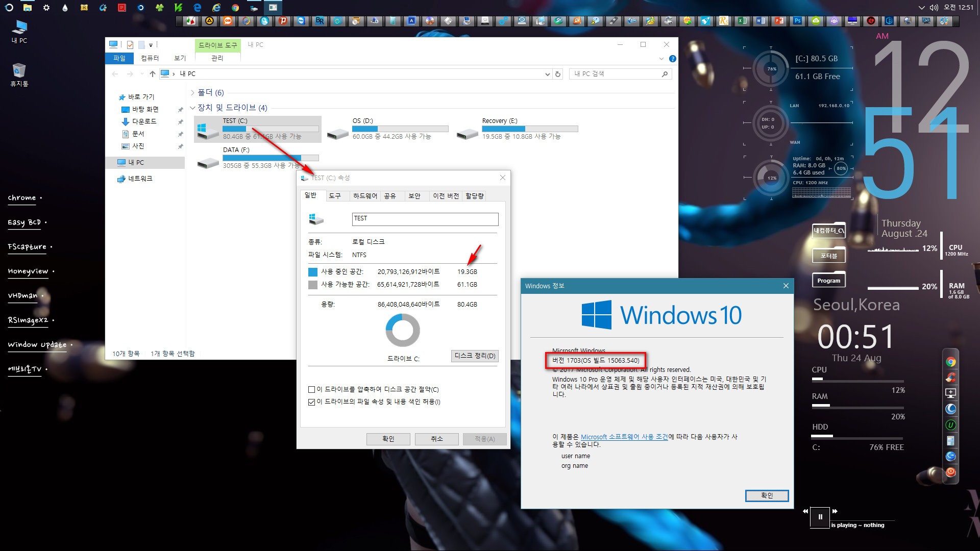Select 다운로드 in the navigation pane
This screenshot has height=551, width=980.
click(x=144, y=122)
